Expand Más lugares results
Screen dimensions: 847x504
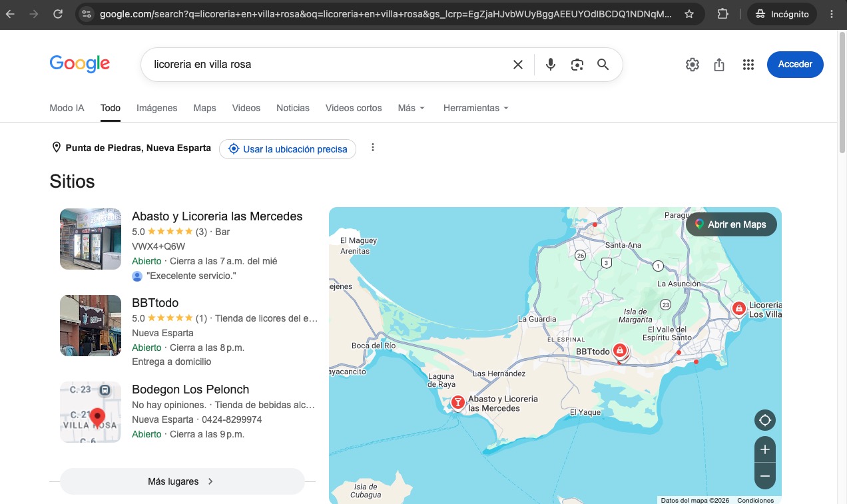(x=182, y=481)
